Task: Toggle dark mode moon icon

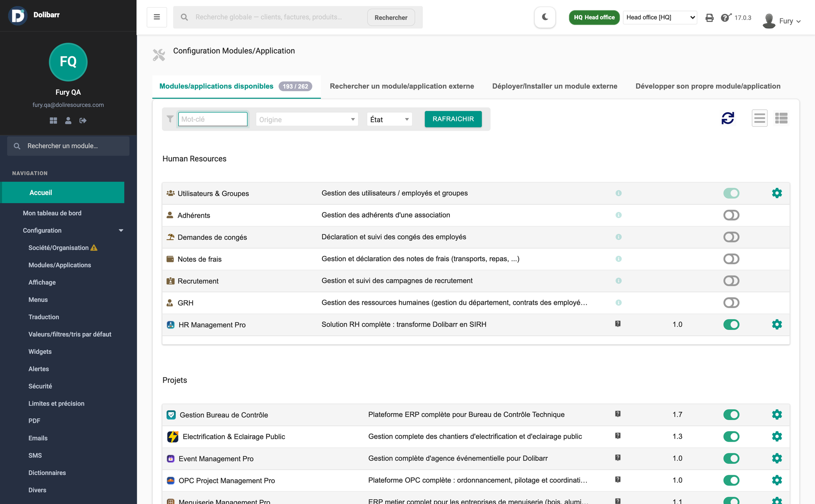Action: coord(545,17)
